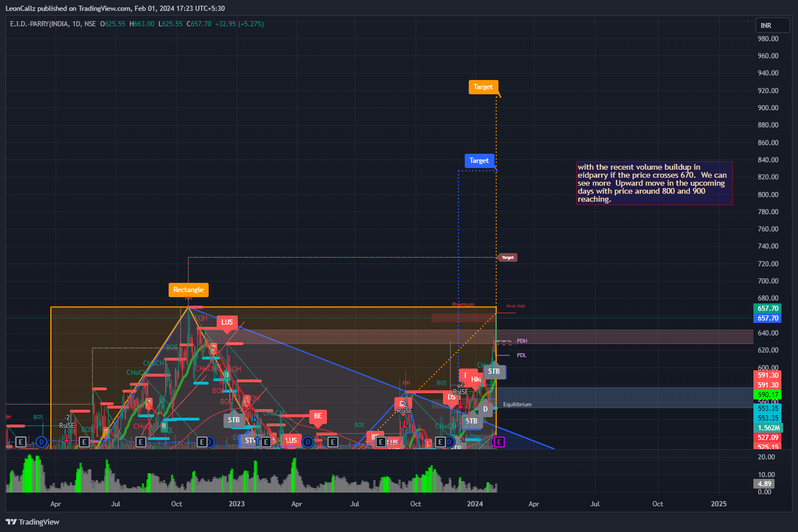Click the bright green 590.17 price label
The width and height of the screenshot is (798, 532).
tap(768, 395)
